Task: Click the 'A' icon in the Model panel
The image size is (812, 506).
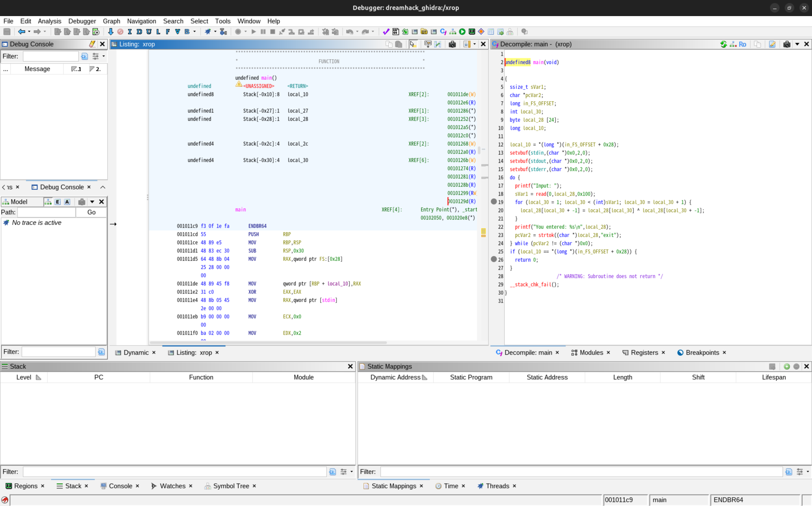Action: [67, 202]
